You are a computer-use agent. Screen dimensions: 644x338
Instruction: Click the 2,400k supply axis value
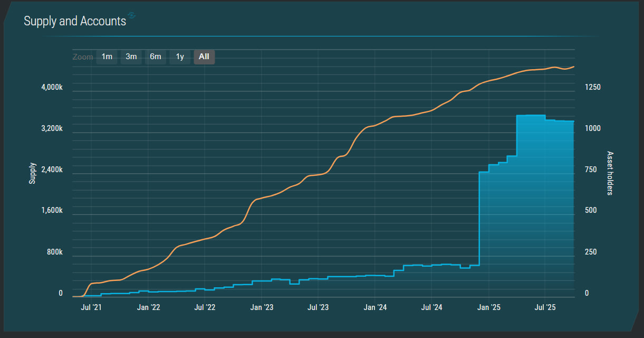pos(52,170)
